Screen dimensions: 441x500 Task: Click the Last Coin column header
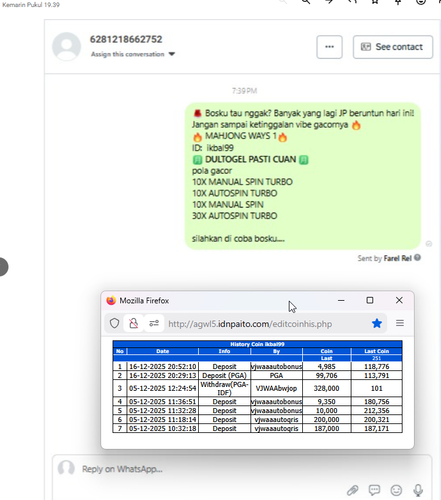[x=377, y=351]
